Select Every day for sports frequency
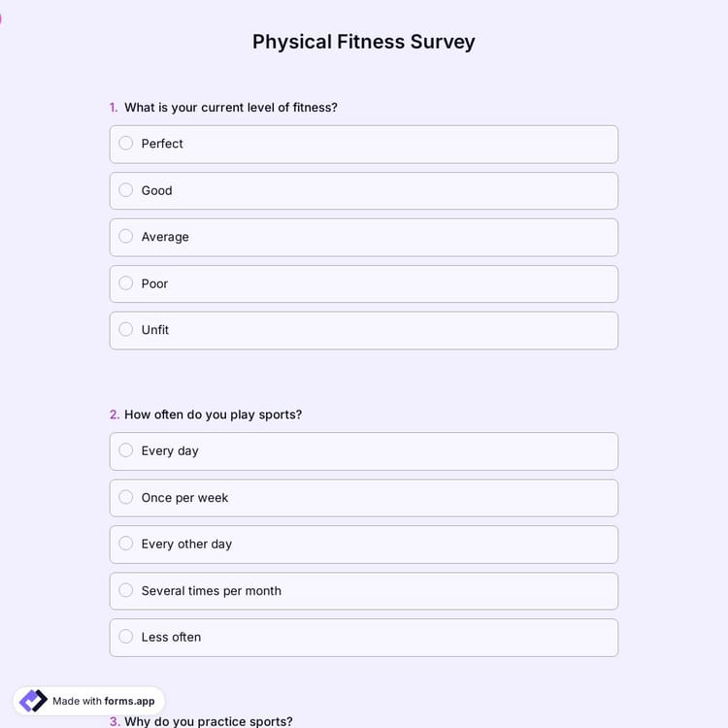 point(126,450)
